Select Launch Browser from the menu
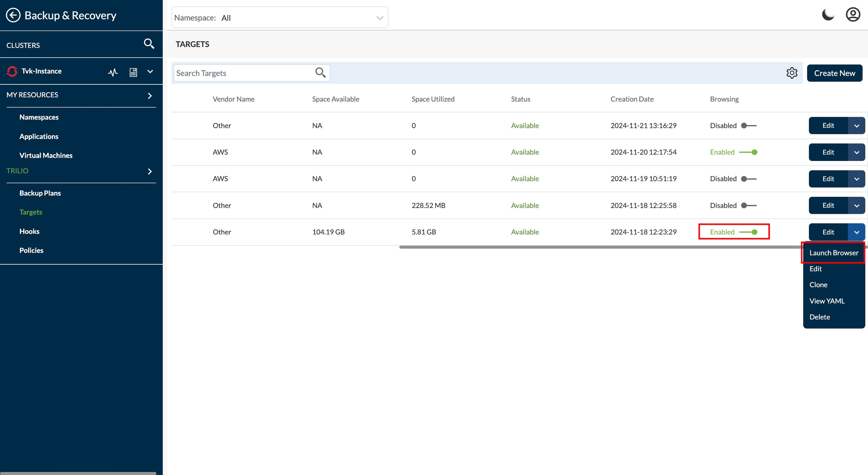The image size is (868, 475). 833,253
